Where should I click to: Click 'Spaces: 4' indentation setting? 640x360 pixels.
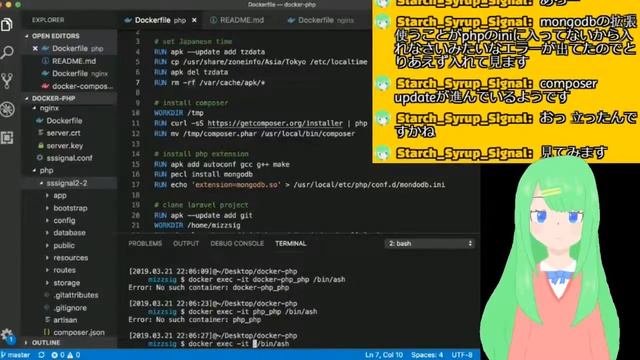[427, 355]
